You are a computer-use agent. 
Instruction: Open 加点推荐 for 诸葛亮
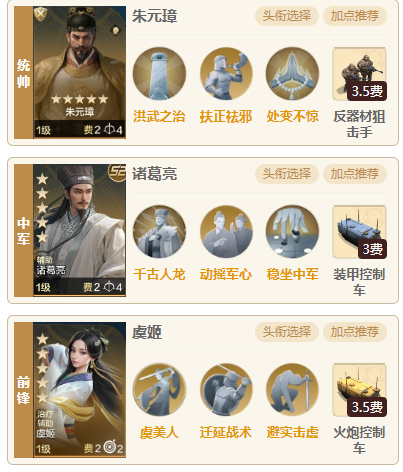pyautogui.click(x=355, y=174)
